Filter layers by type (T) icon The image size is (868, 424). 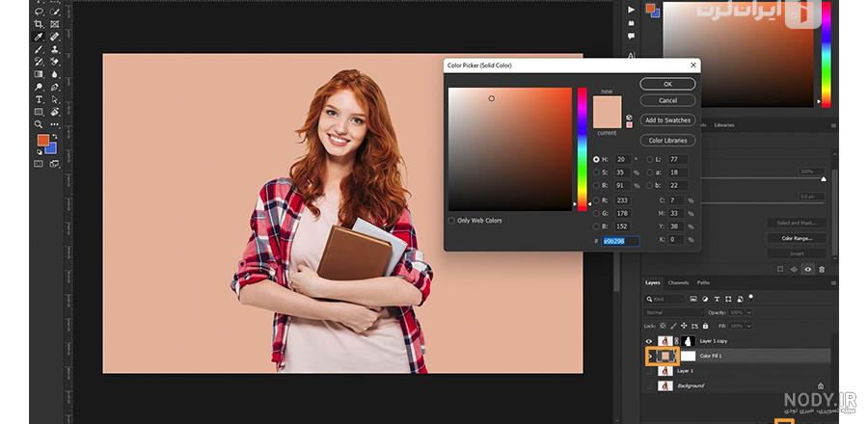pyautogui.click(x=717, y=299)
